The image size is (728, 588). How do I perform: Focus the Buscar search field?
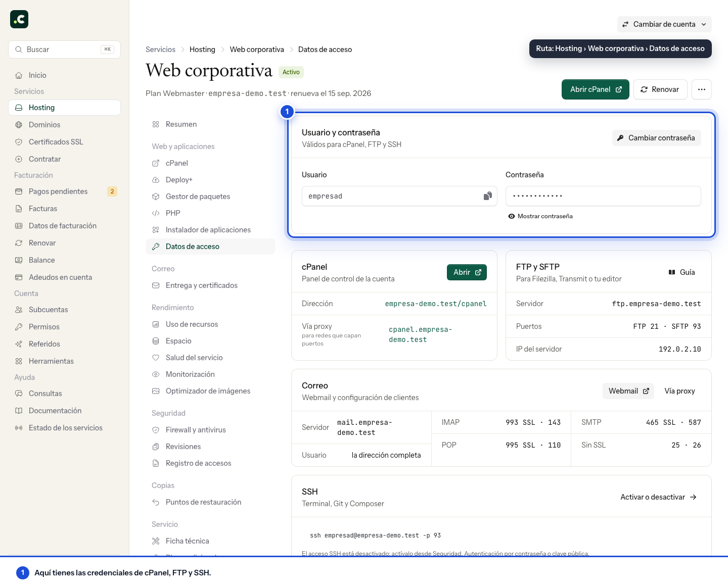point(65,50)
